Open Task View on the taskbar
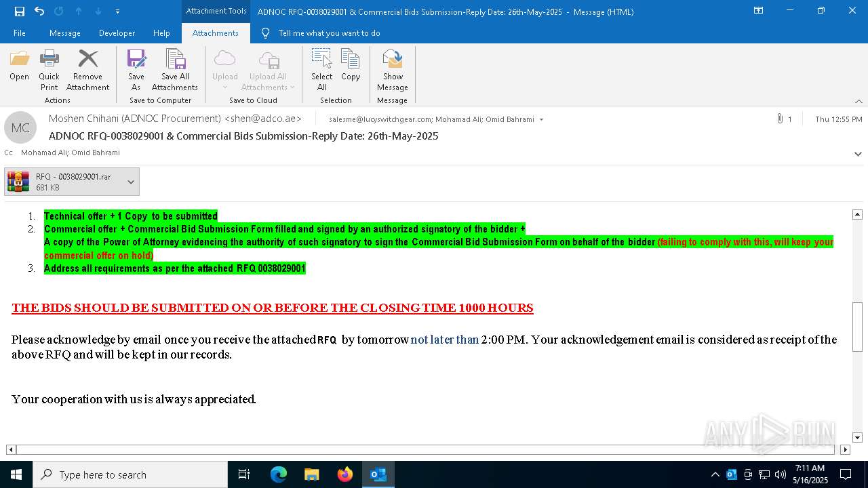 click(x=244, y=474)
